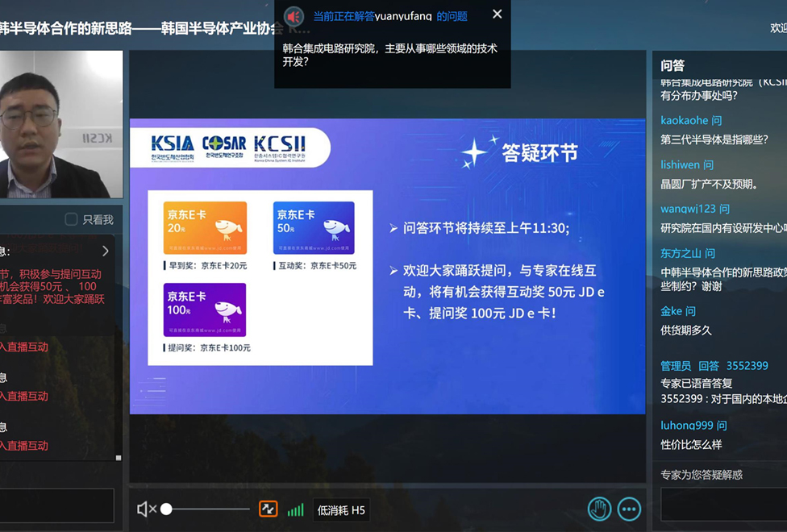Open the more options ellipsis button
Screen dimensions: 787x532
(629, 509)
